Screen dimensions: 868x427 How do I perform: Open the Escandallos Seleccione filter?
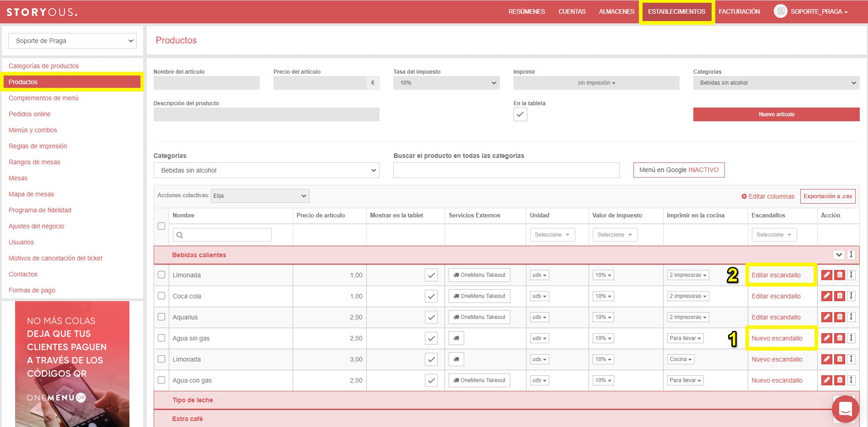(x=774, y=235)
